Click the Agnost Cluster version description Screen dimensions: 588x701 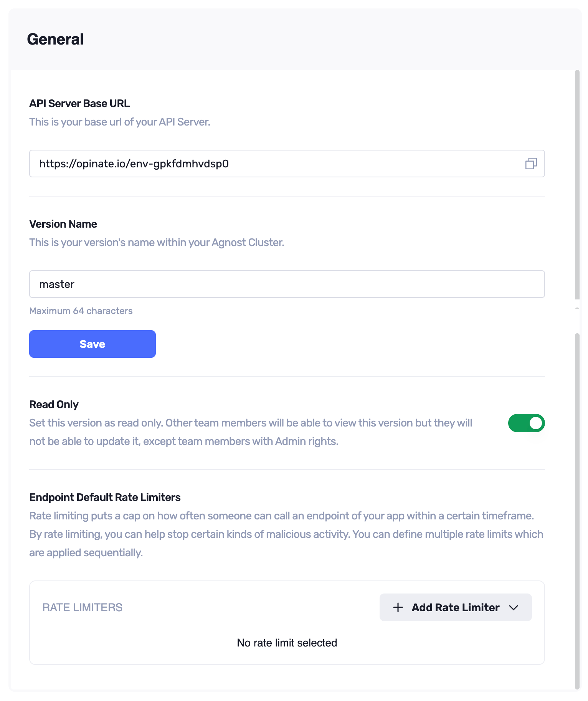click(x=157, y=243)
